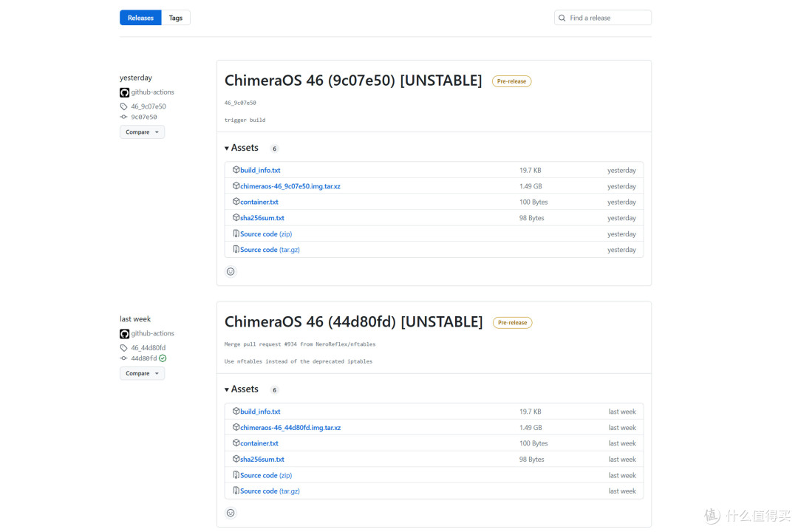798x532 pixels.
Task: Collapse the Assets section of the second release
Action: 241,389
